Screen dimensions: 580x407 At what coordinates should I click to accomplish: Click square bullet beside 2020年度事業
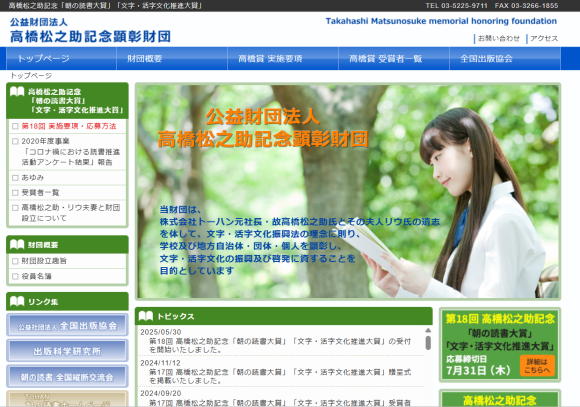(15, 141)
